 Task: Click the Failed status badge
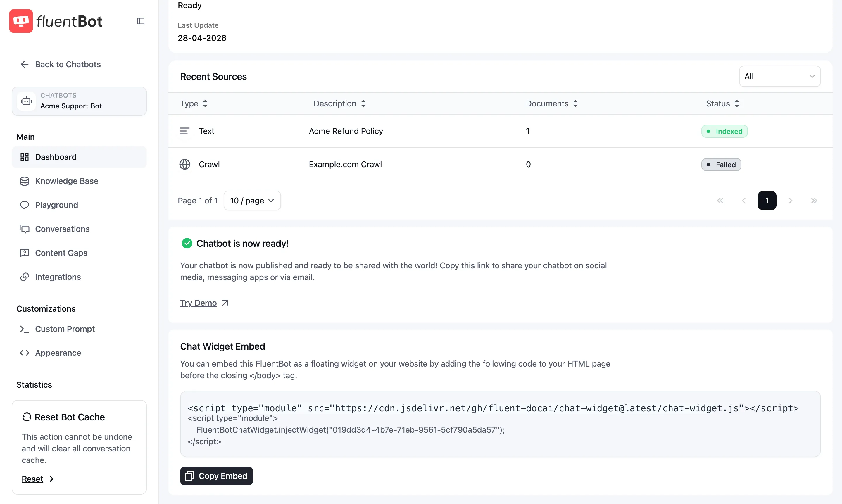pos(721,165)
